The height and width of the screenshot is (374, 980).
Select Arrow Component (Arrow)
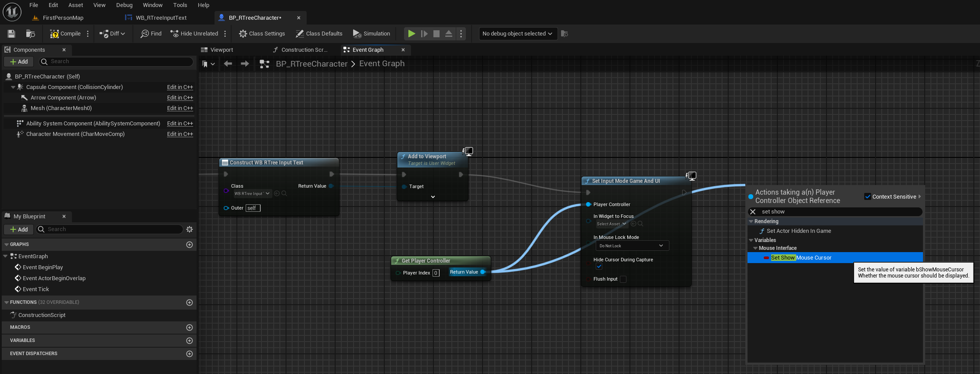coord(63,98)
